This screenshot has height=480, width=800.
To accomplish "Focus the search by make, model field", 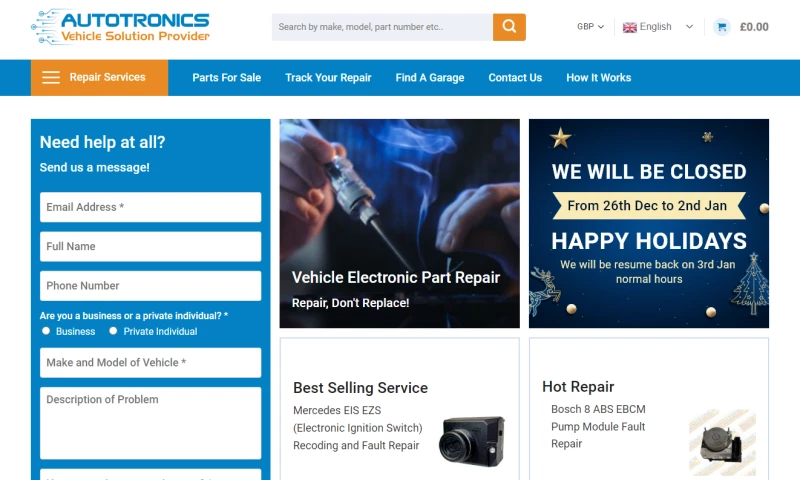I will coord(382,27).
